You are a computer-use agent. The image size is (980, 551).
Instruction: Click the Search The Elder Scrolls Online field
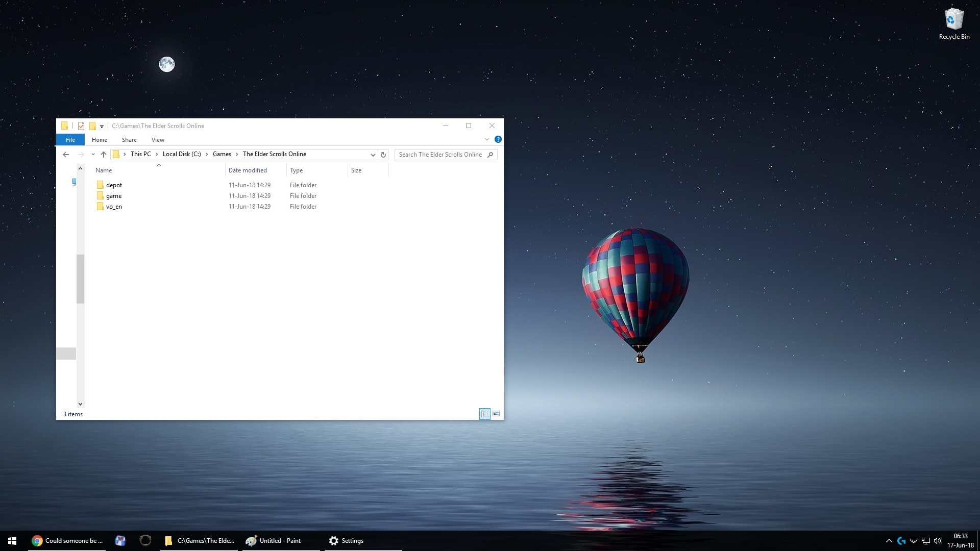(440, 155)
